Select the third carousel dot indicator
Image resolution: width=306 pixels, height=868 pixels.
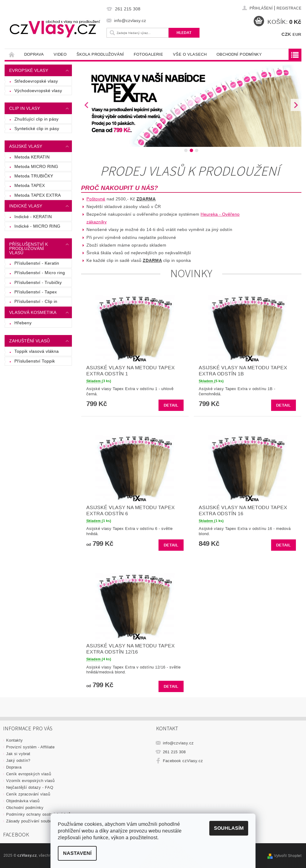197,151
